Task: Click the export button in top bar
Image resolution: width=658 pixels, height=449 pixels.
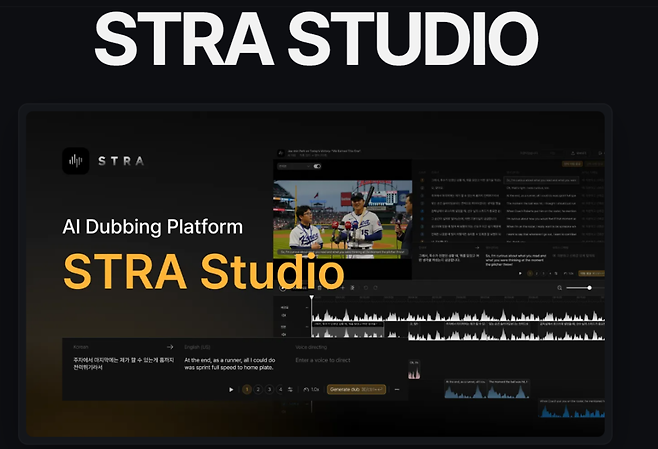Action: click(x=579, y=153)
